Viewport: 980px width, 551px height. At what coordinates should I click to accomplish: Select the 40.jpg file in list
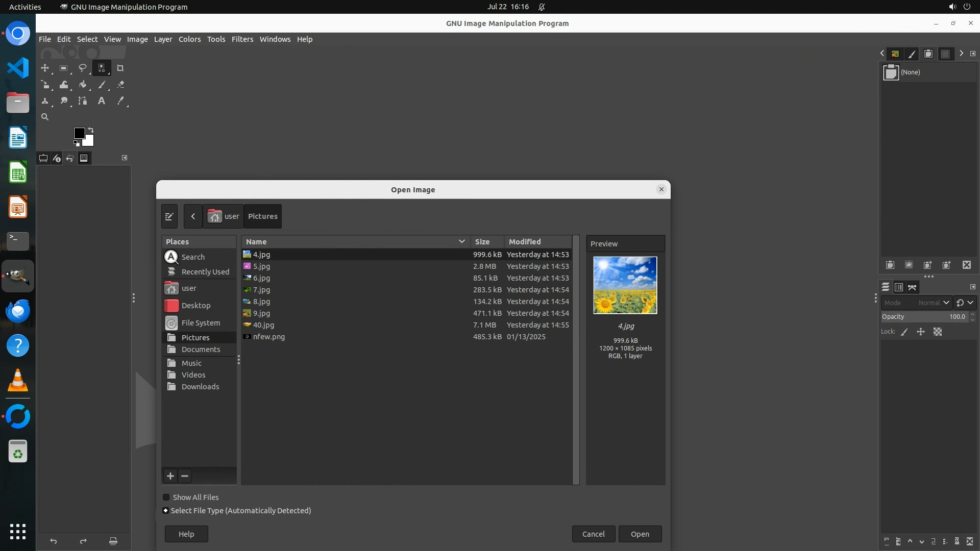click(x=263, y=325)
